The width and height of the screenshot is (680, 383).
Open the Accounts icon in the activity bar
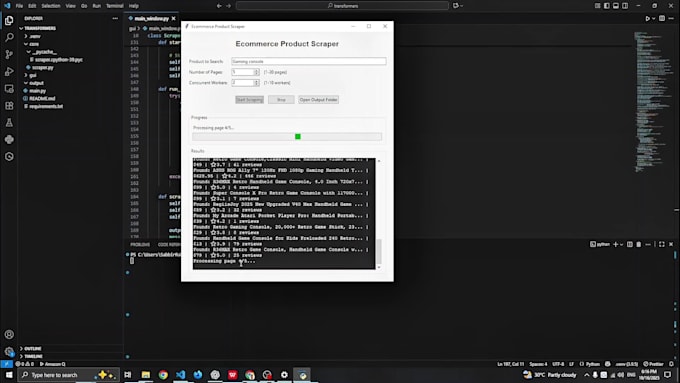pos(9,334)
